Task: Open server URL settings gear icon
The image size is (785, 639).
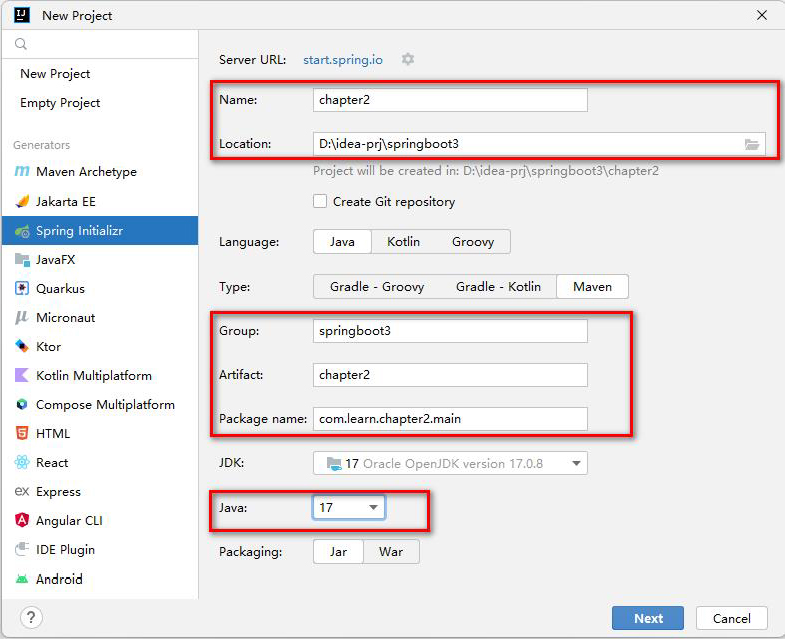Action: coord(408,59)
